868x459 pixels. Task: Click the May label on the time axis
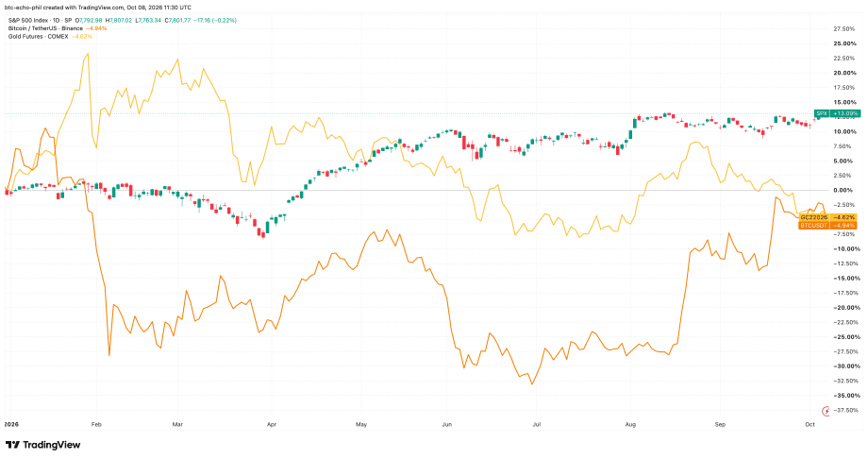click(x=361, y=425)
